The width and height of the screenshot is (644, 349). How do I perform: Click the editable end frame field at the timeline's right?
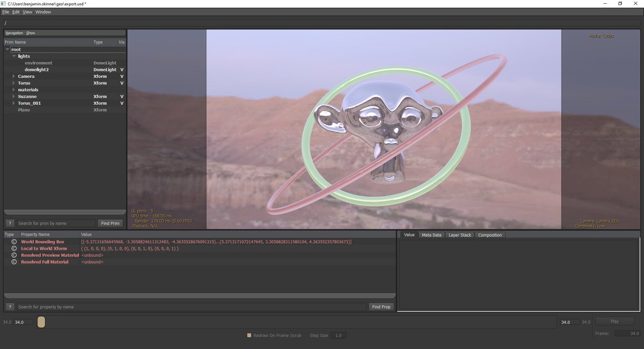[569, 322]
